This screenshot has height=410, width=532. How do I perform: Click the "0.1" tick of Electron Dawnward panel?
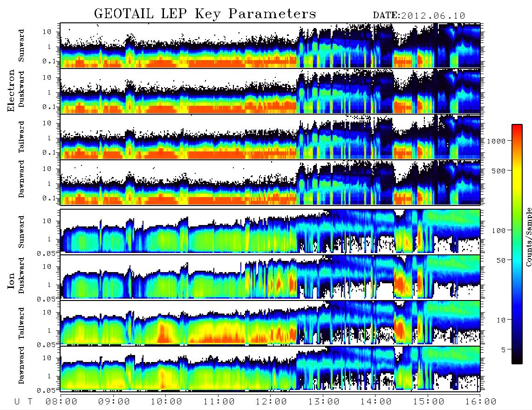point(50,198)
